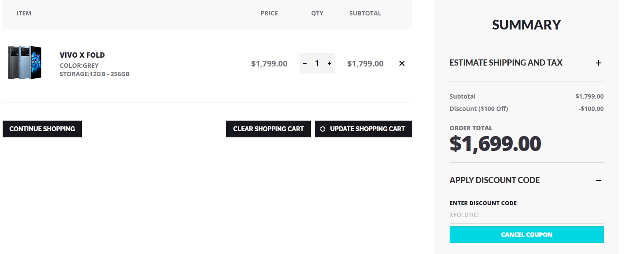Cancel the applied coupon
Screen dimensions: 644x254
526,235
